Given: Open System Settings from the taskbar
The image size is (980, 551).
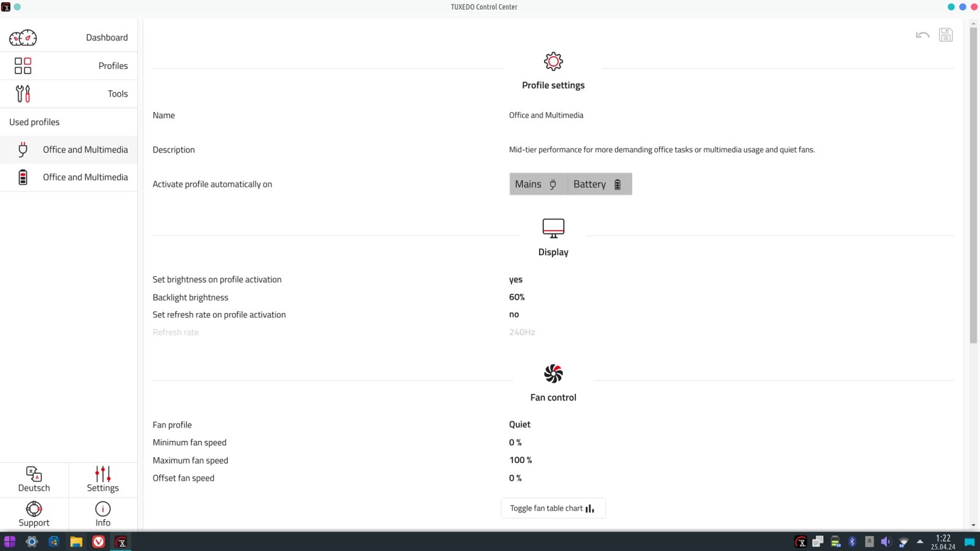Looking at the screenshot, I should [x=32, y=542].
